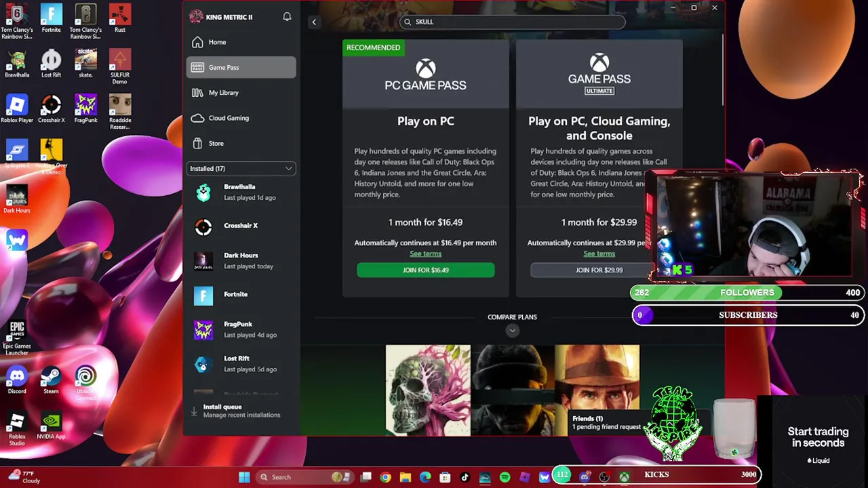Click the PC Game Pass Xbox logo
The height and width of the screenshot is (488, 868).
tap(425, 68)
